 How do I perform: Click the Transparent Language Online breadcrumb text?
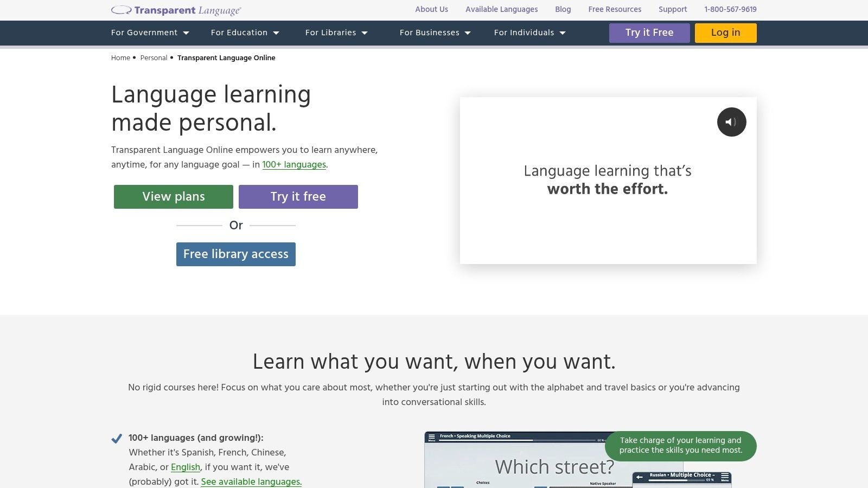(x=226, y=58)
